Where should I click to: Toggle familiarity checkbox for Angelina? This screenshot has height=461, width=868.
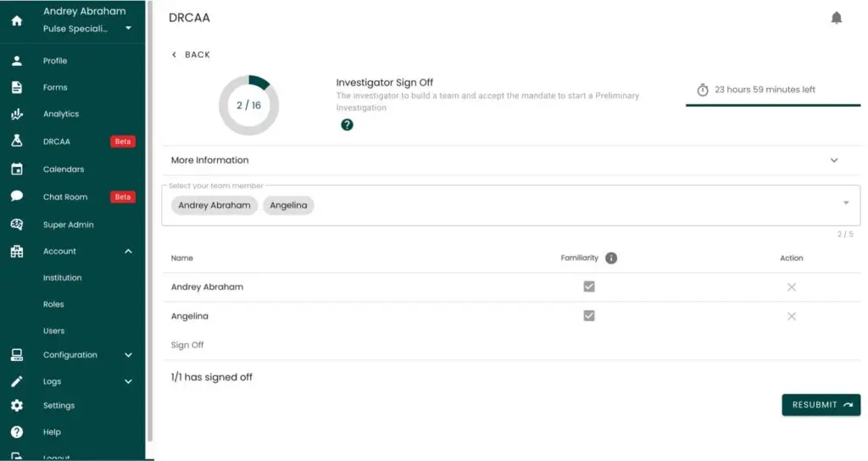589,316
